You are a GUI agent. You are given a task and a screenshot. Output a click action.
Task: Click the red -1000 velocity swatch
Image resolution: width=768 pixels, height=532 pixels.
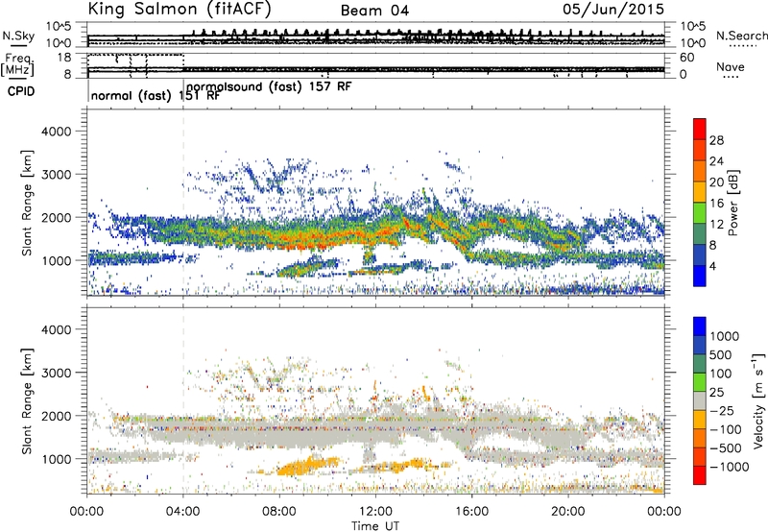click(x=700, y=475)
